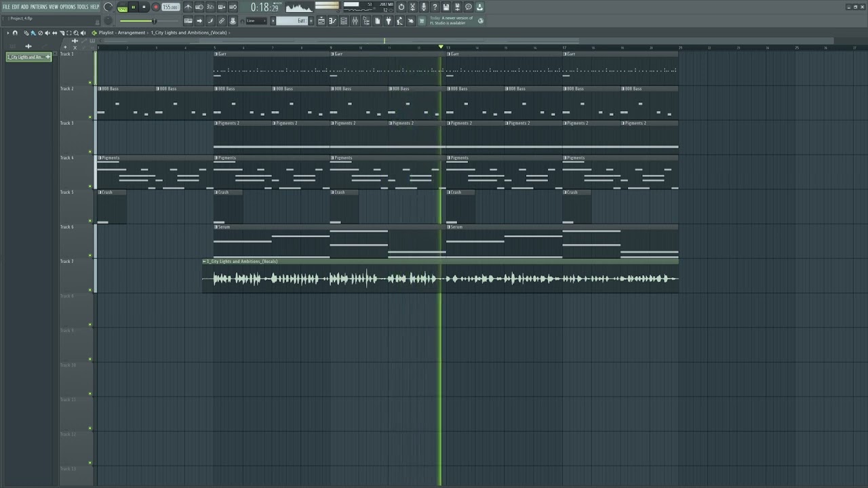The width and height of the screenshot is (868, 488).
Task: Open the Line snap dropdown
Action: pos(256,20)
